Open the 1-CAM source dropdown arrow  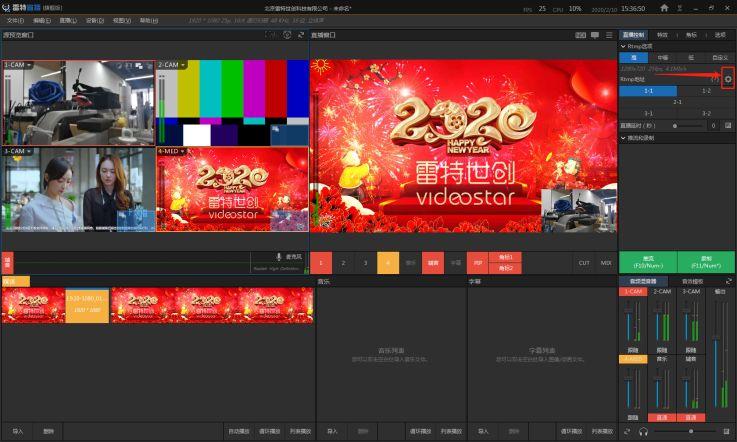point(29,65)
